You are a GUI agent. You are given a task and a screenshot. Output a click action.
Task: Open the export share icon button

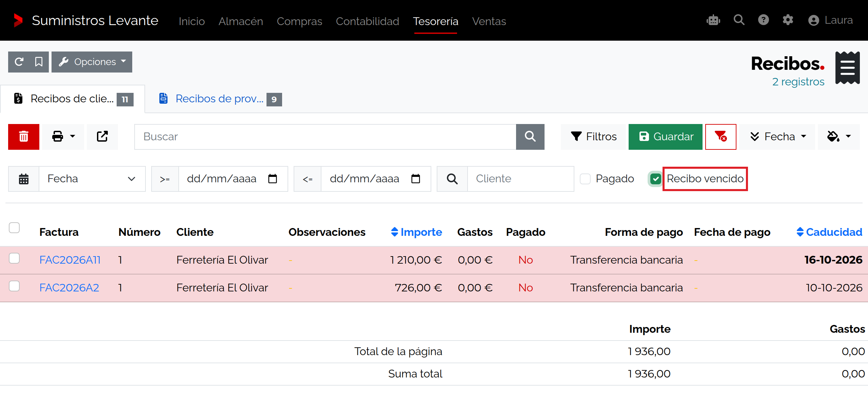[x=102, y=137]
